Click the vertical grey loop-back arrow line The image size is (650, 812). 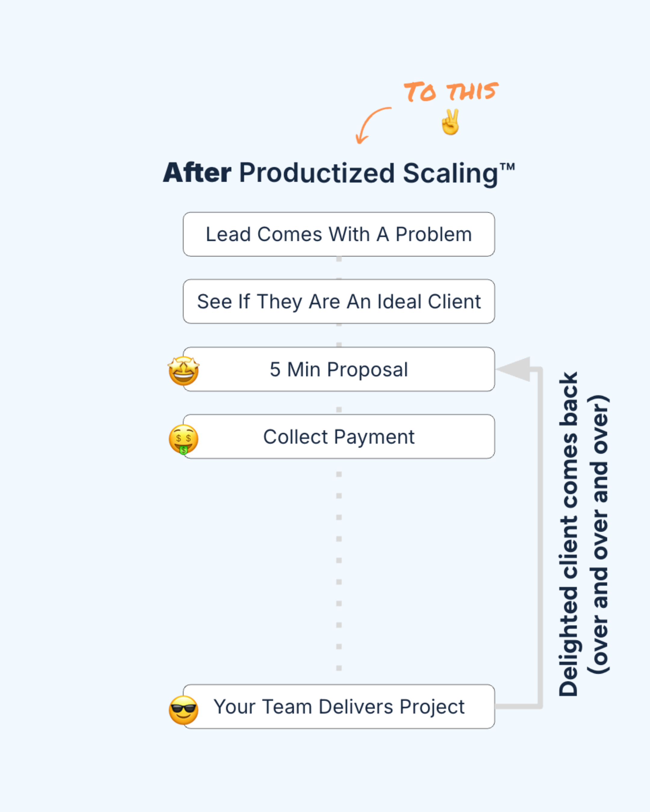pos(540,535)
